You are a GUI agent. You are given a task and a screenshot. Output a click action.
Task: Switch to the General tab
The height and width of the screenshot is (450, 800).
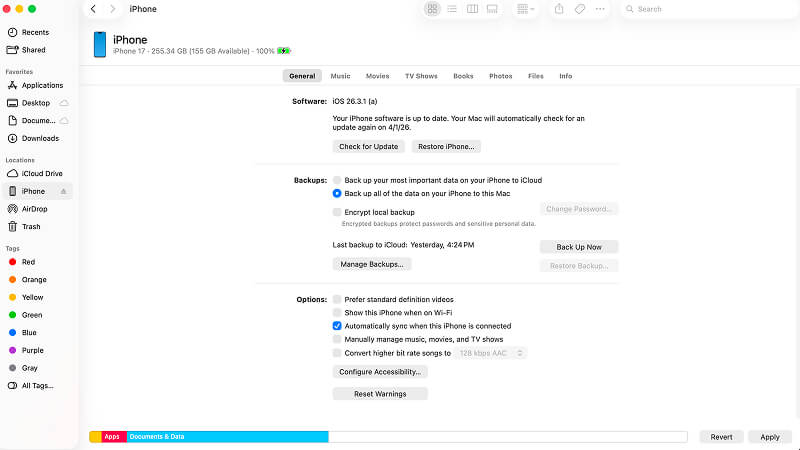(302, 76)
